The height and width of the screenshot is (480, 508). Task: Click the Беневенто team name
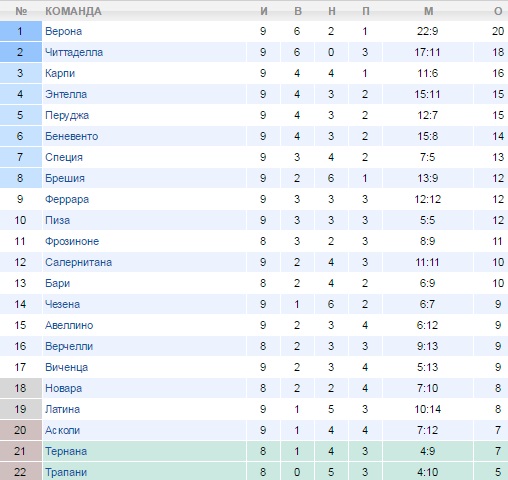[72, 136]
